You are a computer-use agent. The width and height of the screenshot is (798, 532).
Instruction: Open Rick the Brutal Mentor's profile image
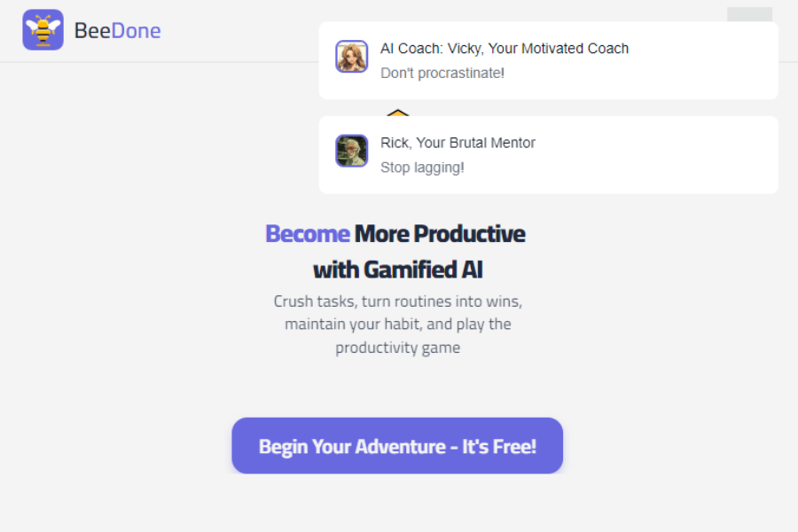(x=351, y=150)
